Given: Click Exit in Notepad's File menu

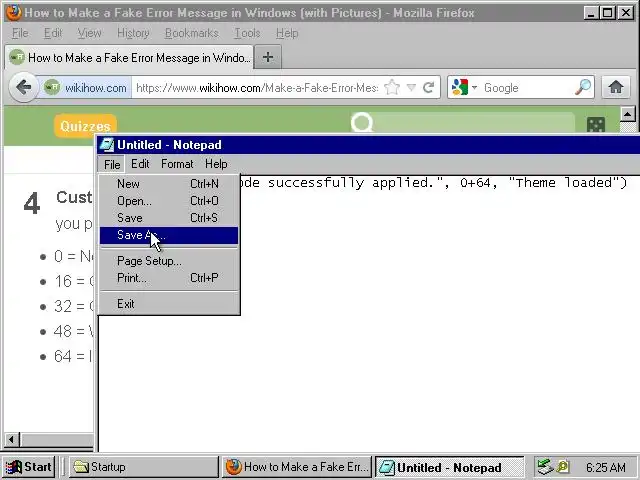Looking at the screenshot, I should tap(169, 304).
